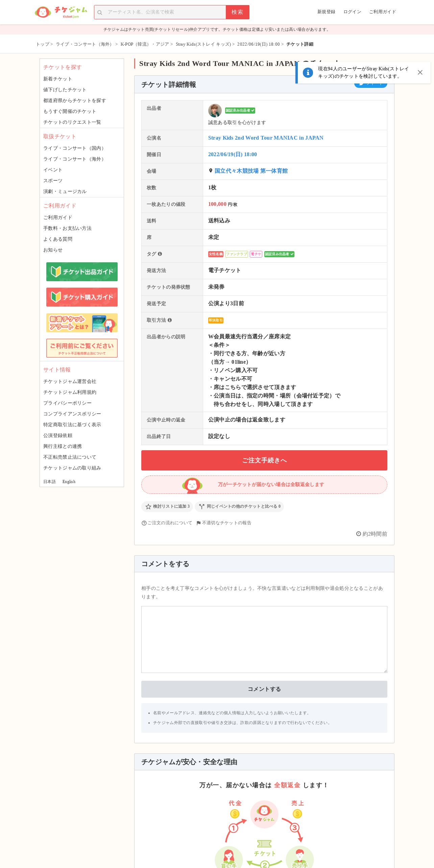Open ご注文の流れについて help link

pos(167,523)
